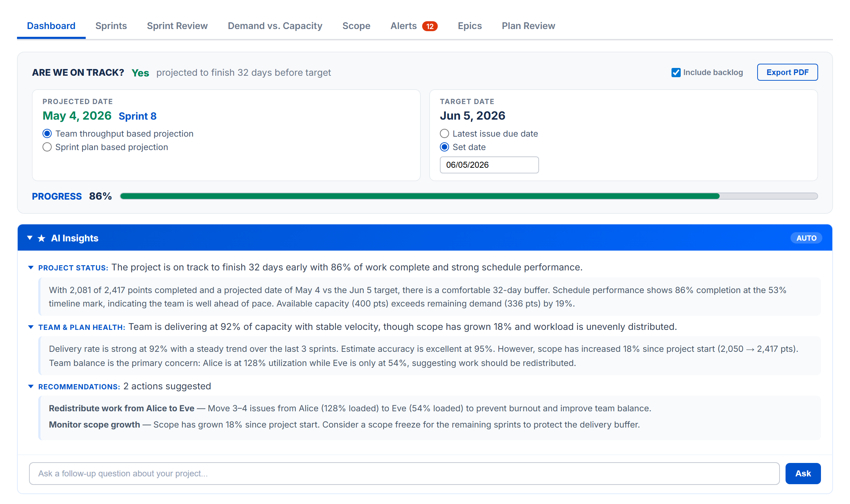850x504 pixels.
Task: Click the Sprint 8 label next to projected date
Action: click(137, 116)
